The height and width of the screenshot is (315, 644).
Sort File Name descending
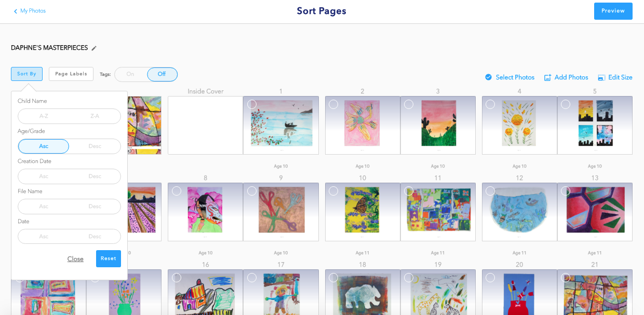point(95,207)
